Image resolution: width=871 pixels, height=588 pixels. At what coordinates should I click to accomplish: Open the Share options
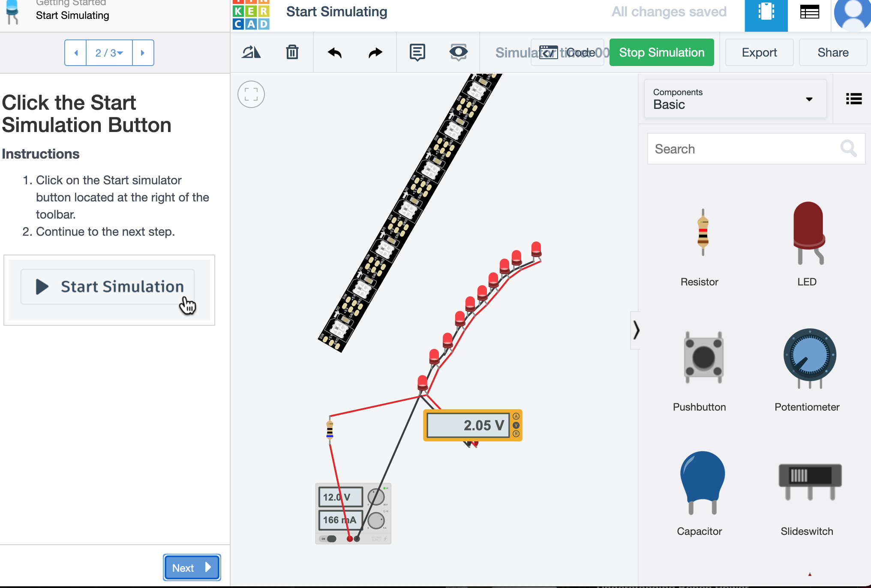(833, 52)
